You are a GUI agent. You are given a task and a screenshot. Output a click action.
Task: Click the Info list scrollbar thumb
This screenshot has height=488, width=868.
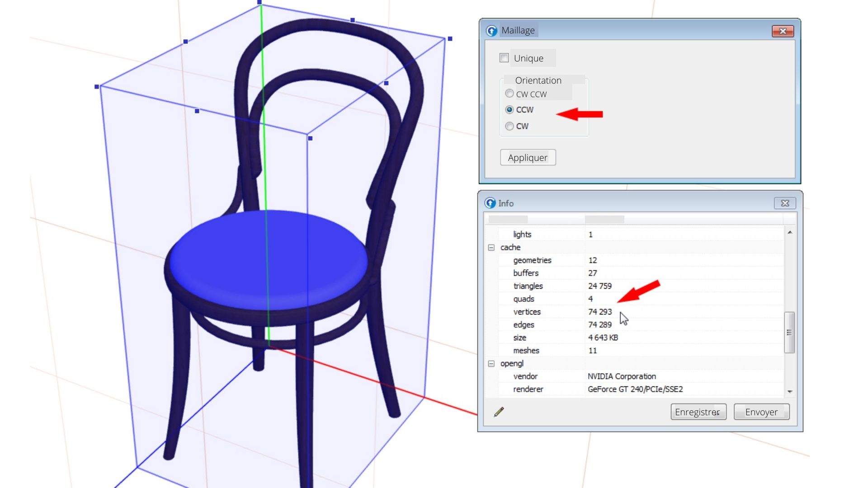coord(789,332)
